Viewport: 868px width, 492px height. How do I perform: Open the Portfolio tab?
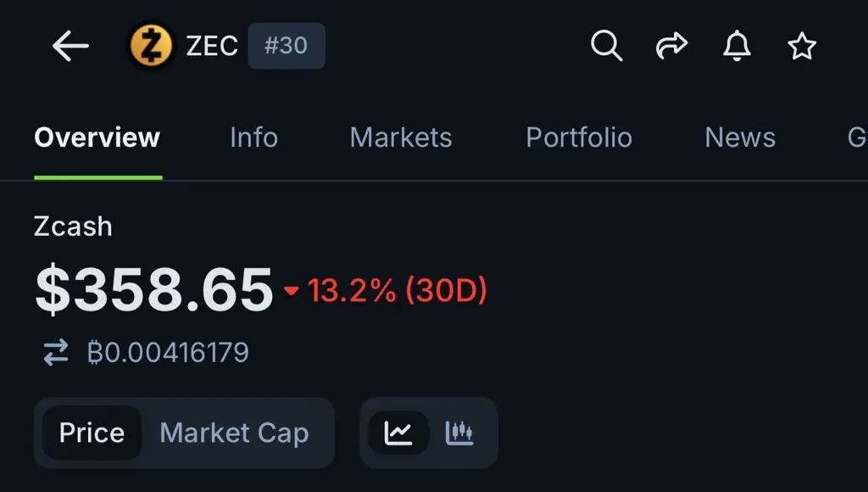tap(579, 137)
